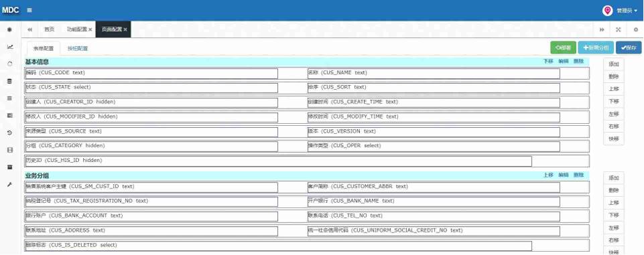Screen dimensions: 644x255
Task: Close the 页面配置 tab
Action: (125, 29)
